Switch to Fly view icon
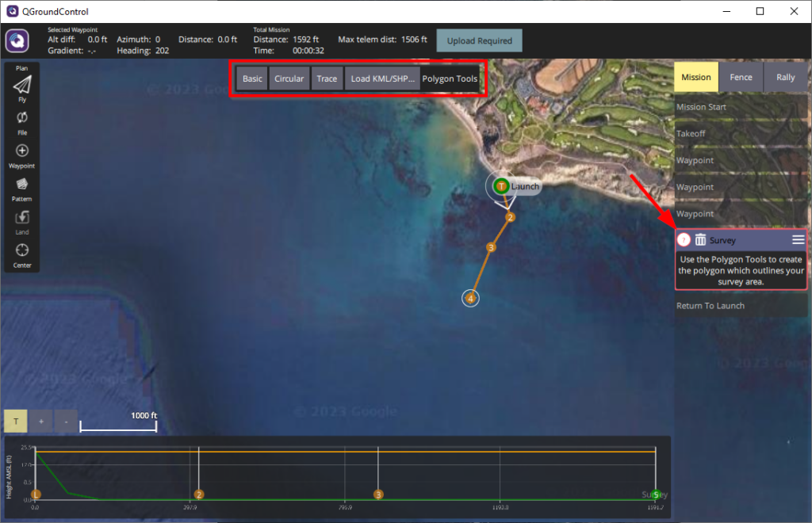The height and width of the screenshot is (523, 812). [x=22, y=86]
